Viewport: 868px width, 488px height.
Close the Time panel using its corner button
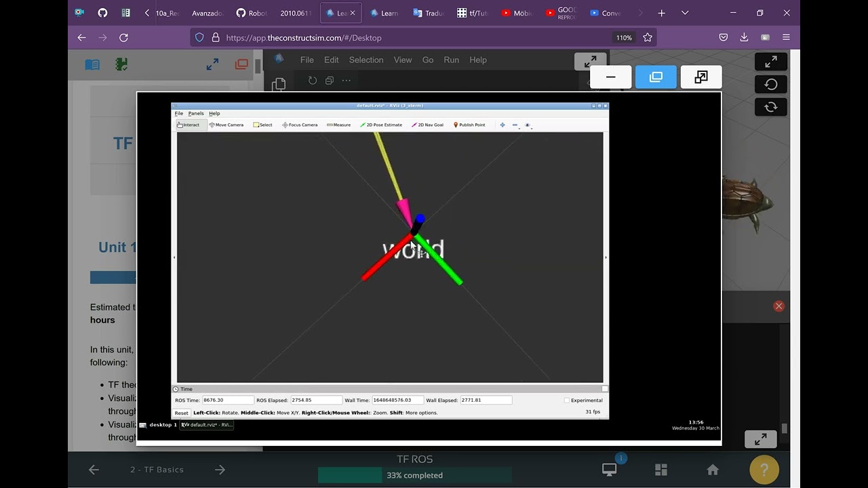point(605,389)
